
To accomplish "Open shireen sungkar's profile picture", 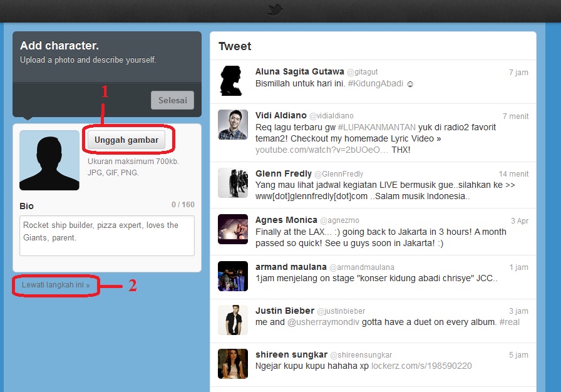I will pyautogui.click(x=232, y=364).
